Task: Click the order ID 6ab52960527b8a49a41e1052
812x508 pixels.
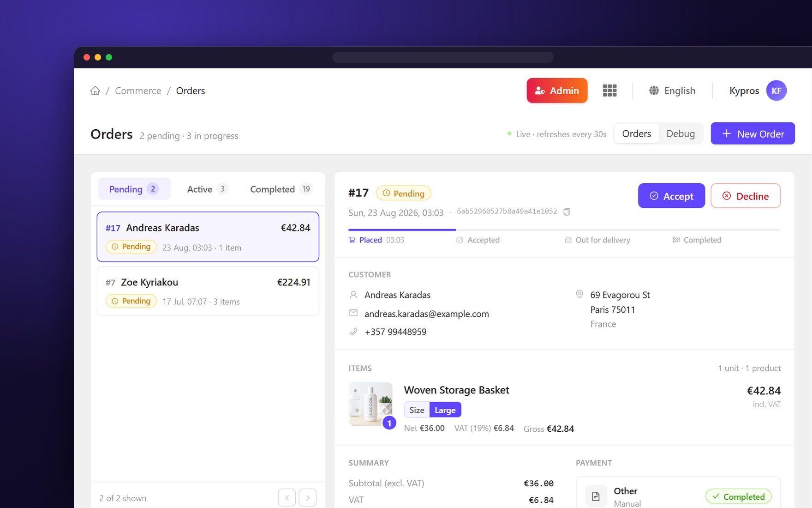Action: click(507, 211)
